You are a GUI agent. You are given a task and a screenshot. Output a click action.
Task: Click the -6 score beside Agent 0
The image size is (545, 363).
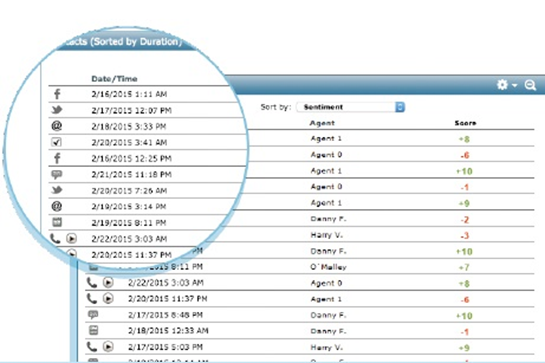(465, 155)
